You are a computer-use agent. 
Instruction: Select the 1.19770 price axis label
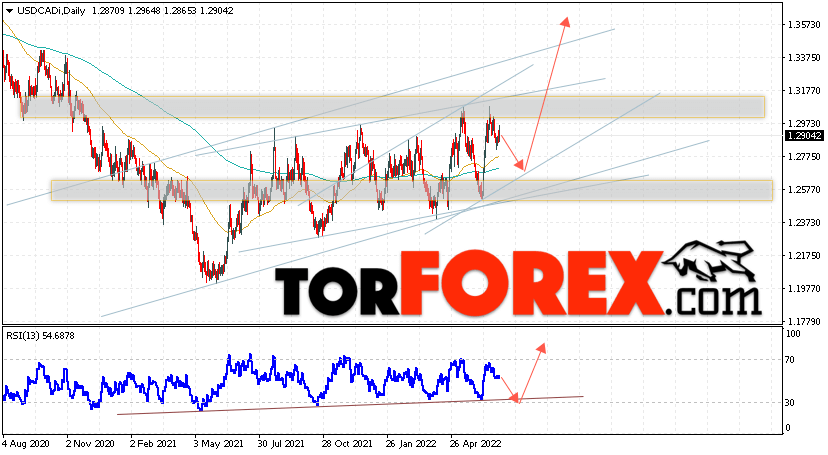[x=804, y=289]
